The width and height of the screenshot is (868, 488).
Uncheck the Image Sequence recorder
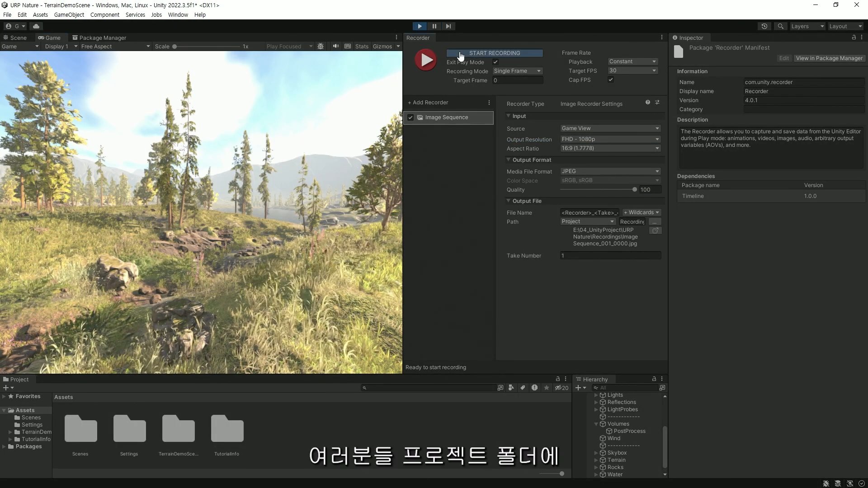tap(410, 117)
